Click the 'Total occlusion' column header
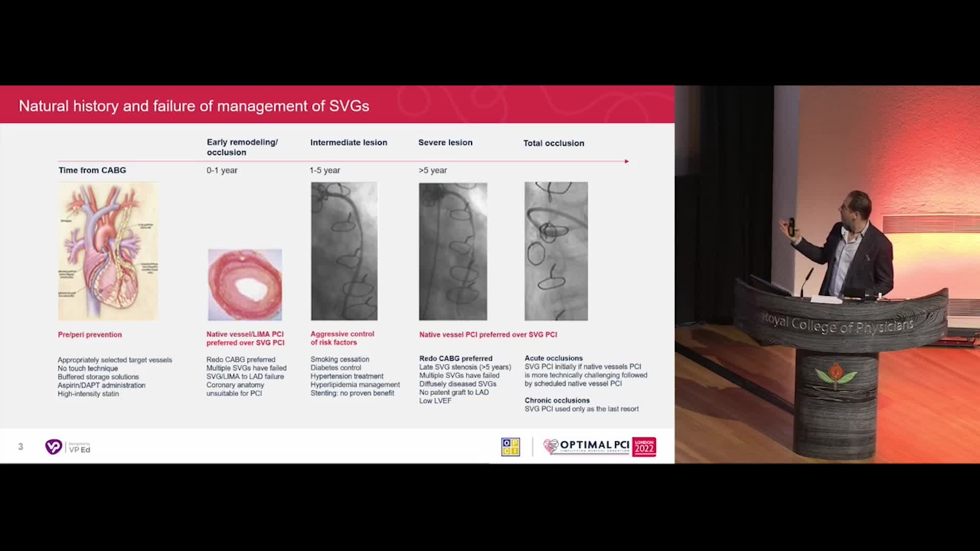980x551 pixels. point(554,143)
